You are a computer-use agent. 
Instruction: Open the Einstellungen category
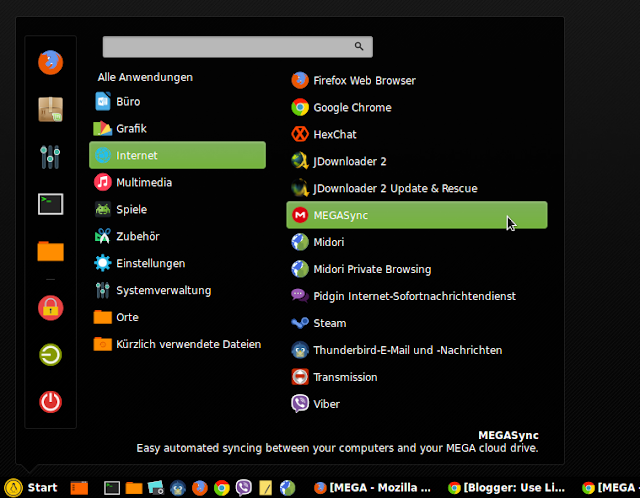click(178, 263)
